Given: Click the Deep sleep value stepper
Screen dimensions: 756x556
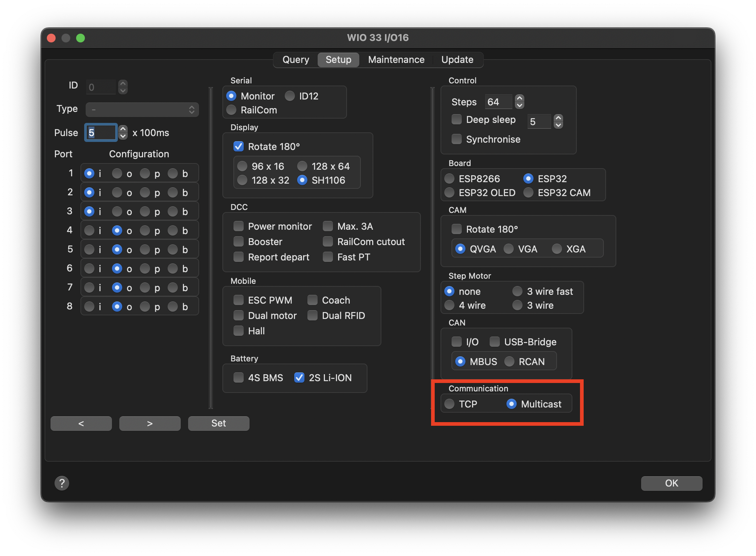Looking at the screenshot, I should click(x=558, y=121).
